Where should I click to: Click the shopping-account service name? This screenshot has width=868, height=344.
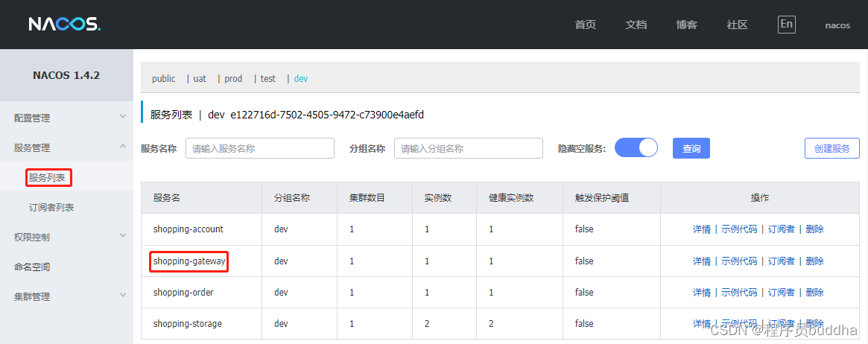(189, 229)
